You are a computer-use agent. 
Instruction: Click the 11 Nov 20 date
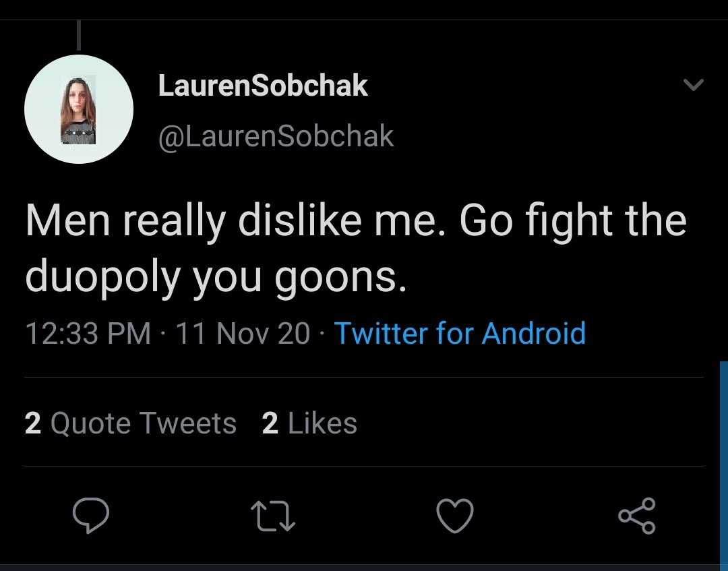[243, 333]
